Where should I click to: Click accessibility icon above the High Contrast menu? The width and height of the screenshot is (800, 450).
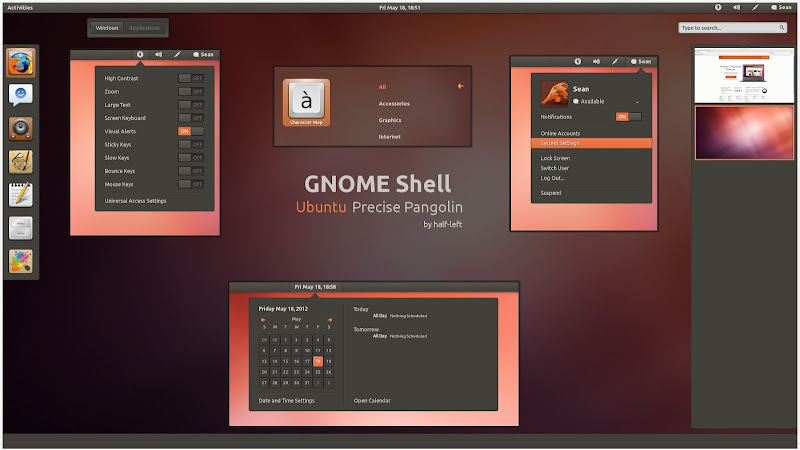point(140,54)
